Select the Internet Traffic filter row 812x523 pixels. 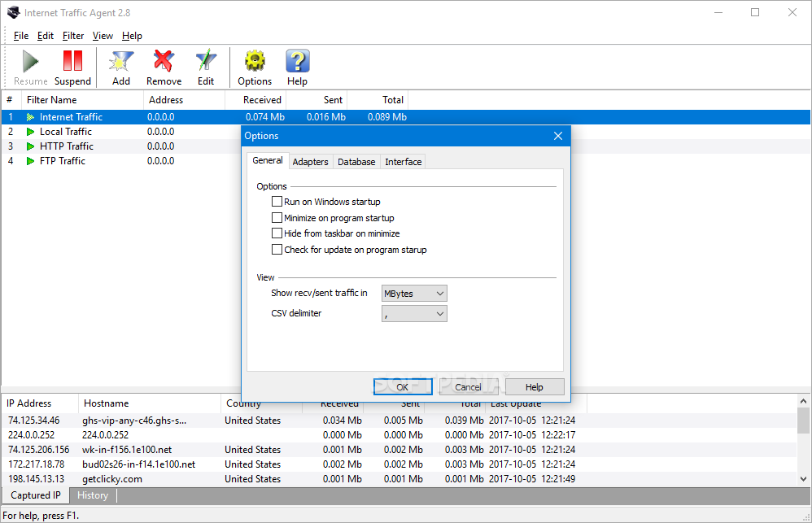(406, 117)
